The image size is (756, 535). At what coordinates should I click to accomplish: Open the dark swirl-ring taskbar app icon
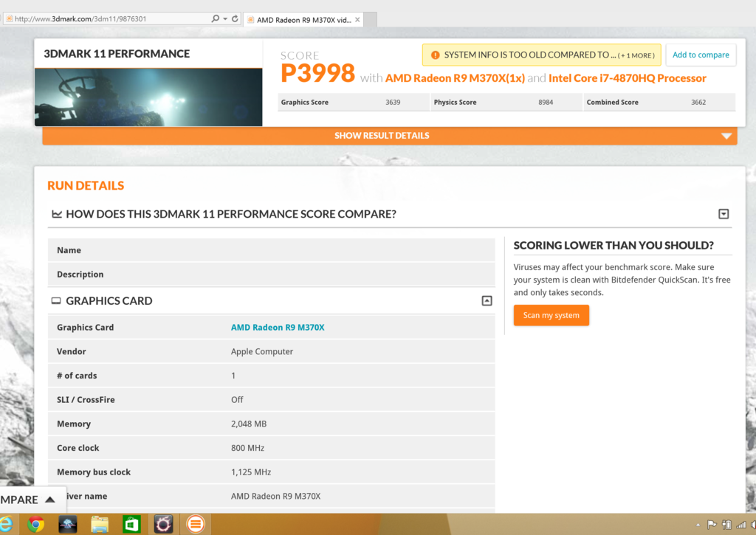pyautogui.click(x=163, y=525)
